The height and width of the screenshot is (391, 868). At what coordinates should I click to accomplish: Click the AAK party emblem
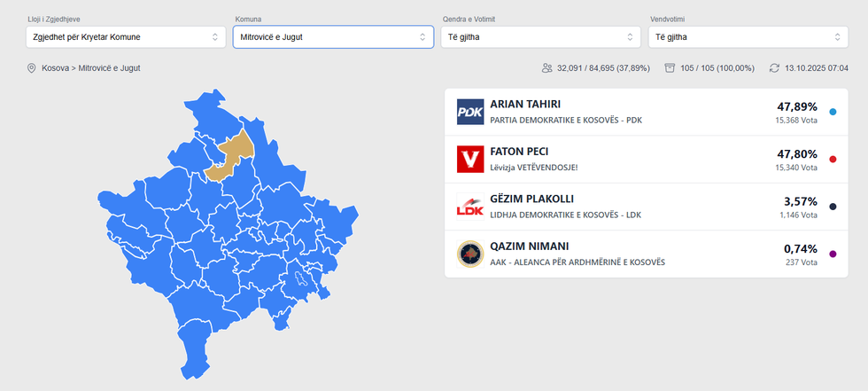tap(469, 254)
